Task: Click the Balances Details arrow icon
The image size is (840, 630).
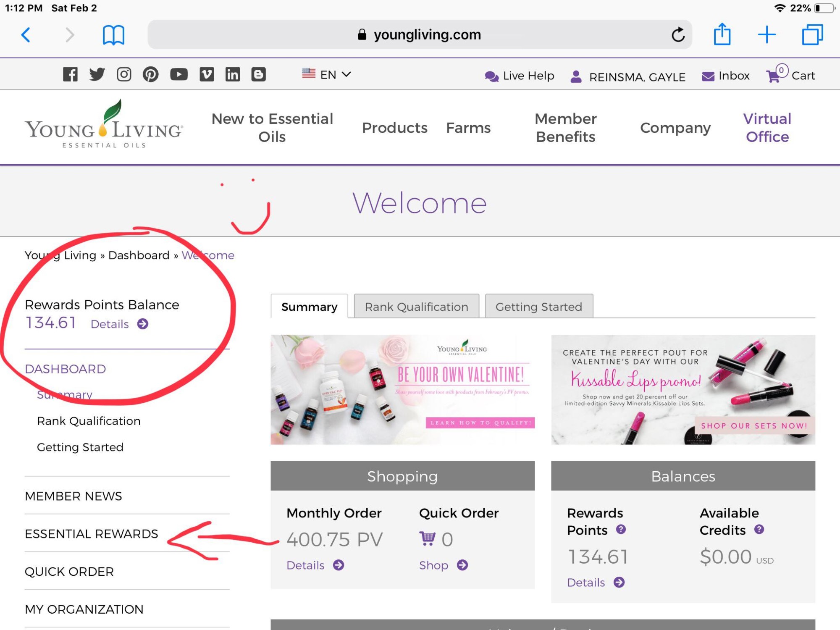Action: coord(619,582)
